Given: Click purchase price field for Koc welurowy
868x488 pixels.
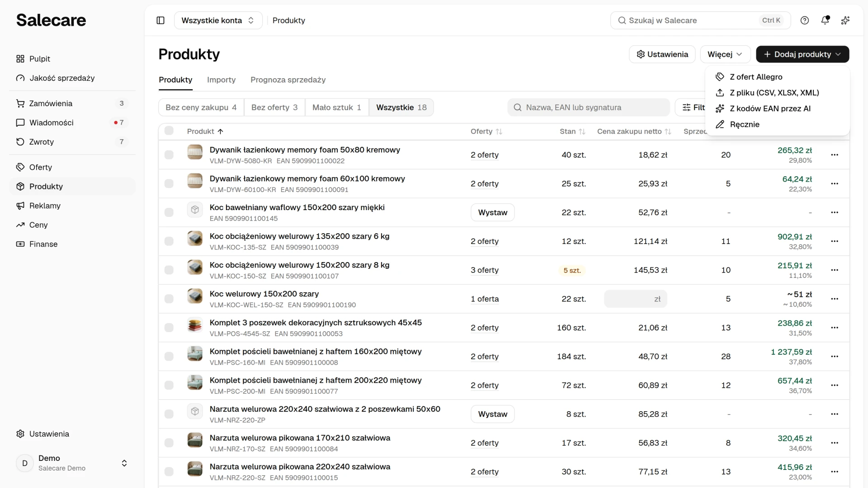Looking at the screenshot, I should 636,299.
